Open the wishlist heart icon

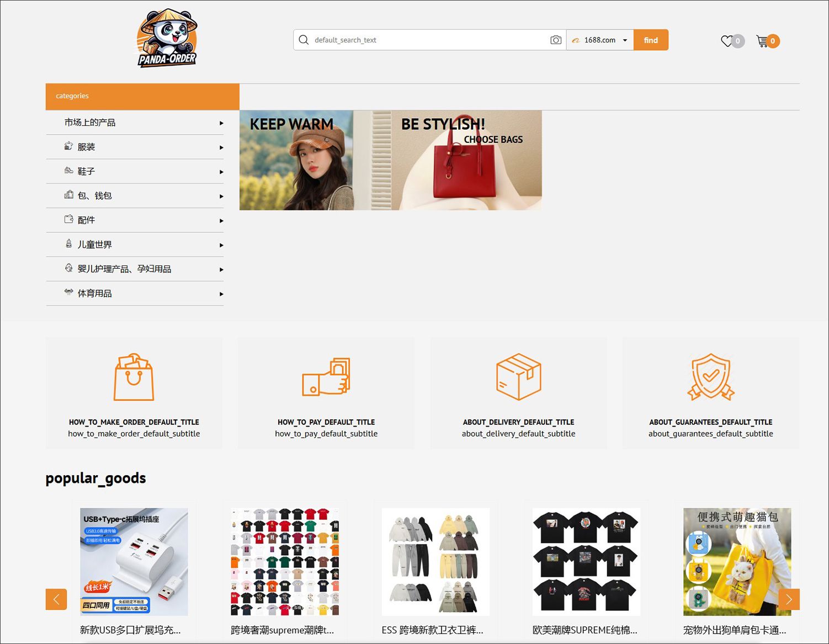pos(727,41)
